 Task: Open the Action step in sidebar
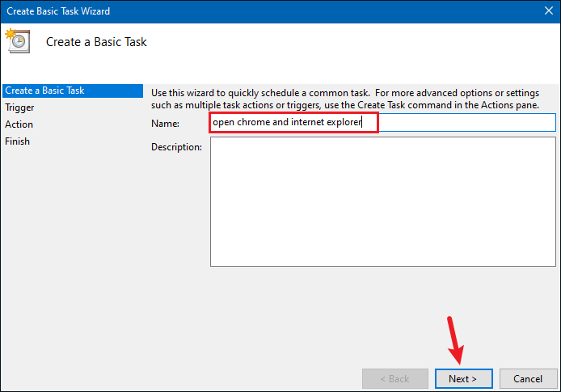point(19,124)
